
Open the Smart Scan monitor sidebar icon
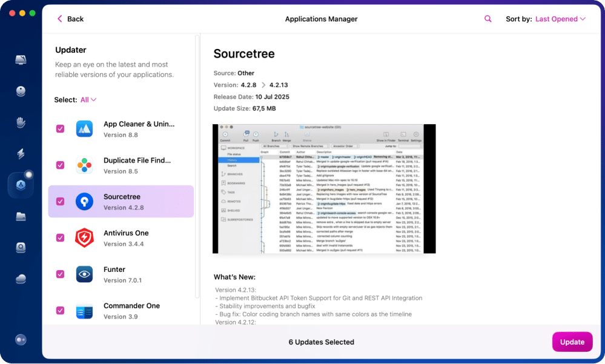[x=21, y=59]
